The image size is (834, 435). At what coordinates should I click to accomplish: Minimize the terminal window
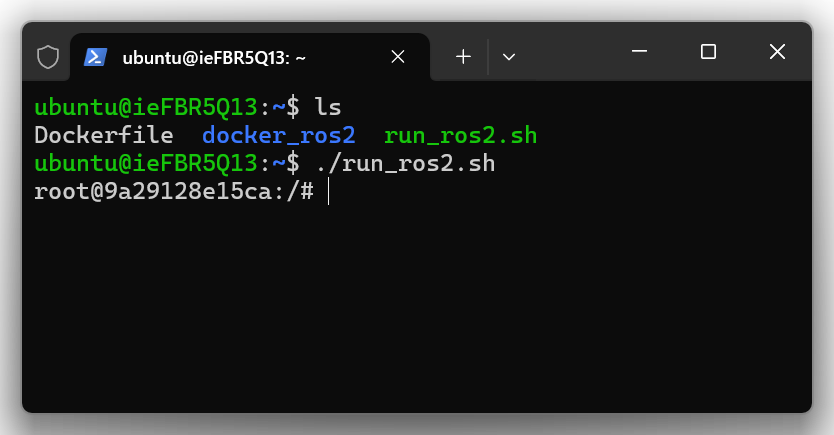coord(640,52)
